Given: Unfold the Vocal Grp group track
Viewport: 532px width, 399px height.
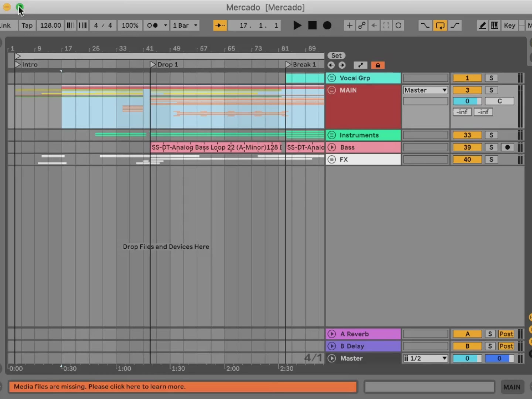Looking at the screenshot, I should (x=332, y=78).
